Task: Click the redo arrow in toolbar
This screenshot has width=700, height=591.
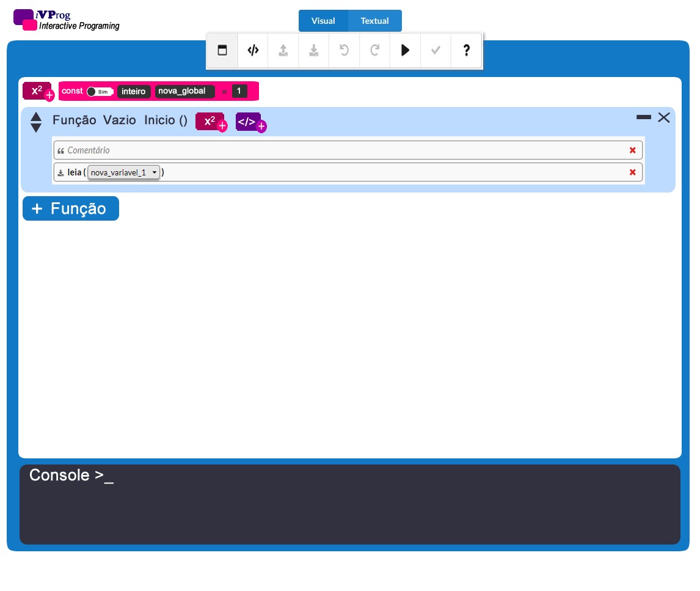Action: click(375, 51)
